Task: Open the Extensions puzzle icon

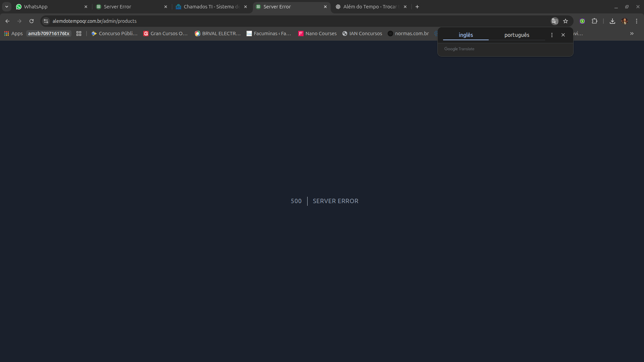Action: pos(594,21)
